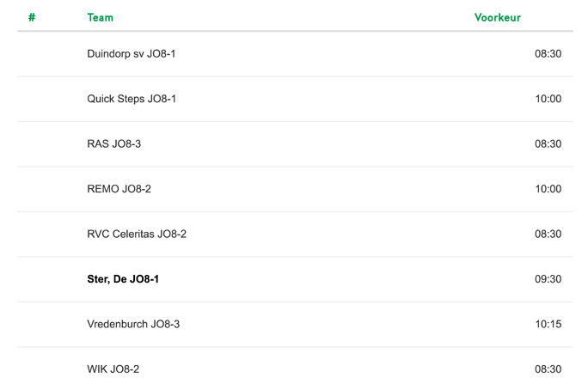
Task: Click the Voorkeur column header
Action: [x=497, y=17]
